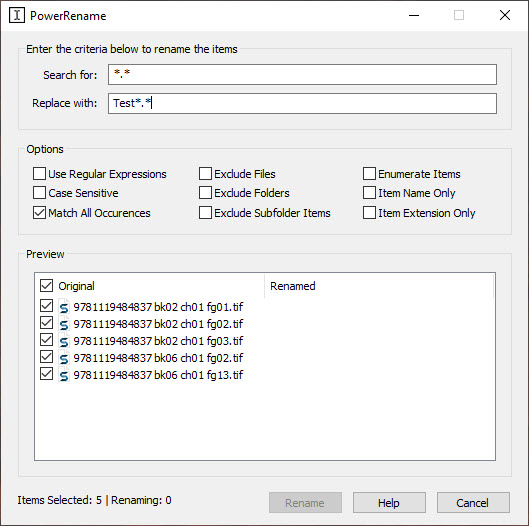The image size is (529, 526).
Task: Uncheck the select-all box beside Original header
Action: (47, 285)
